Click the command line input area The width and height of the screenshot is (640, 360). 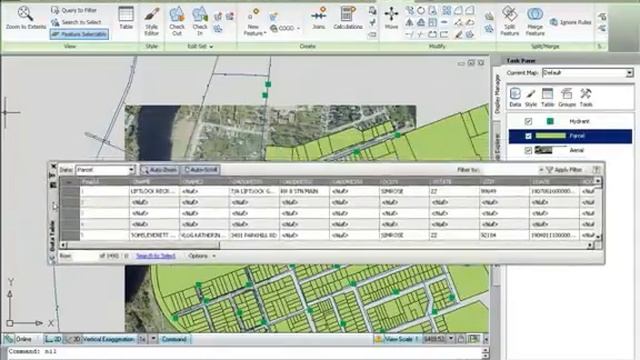point(244,352)
